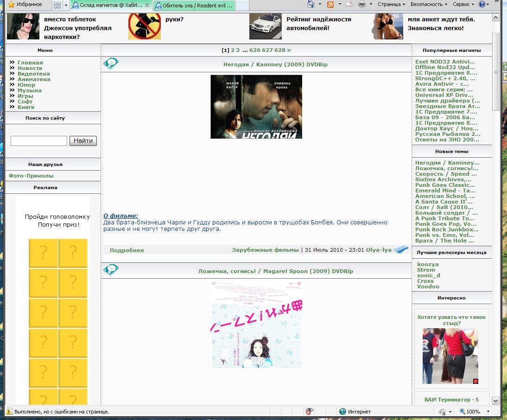The width and height of the screenshot is (507, 420).
Task: Click the Print icon
Action: [362, 4]
